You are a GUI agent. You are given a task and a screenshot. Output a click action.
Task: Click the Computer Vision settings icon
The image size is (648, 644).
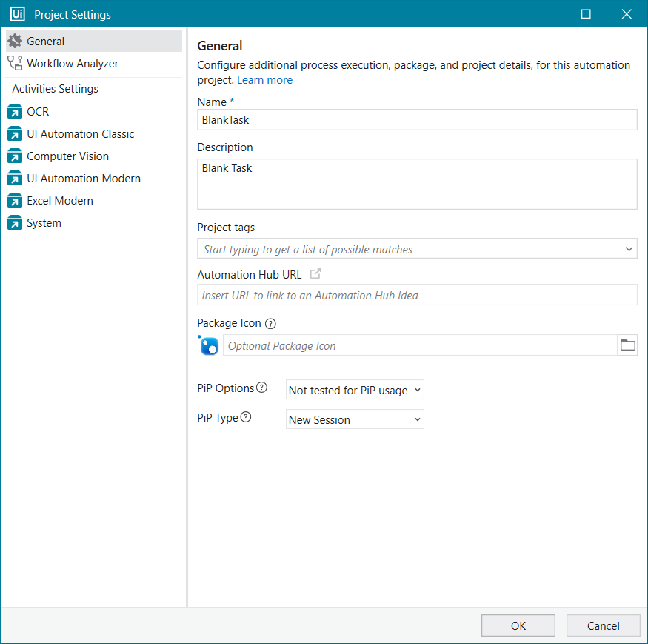(15, 156)
